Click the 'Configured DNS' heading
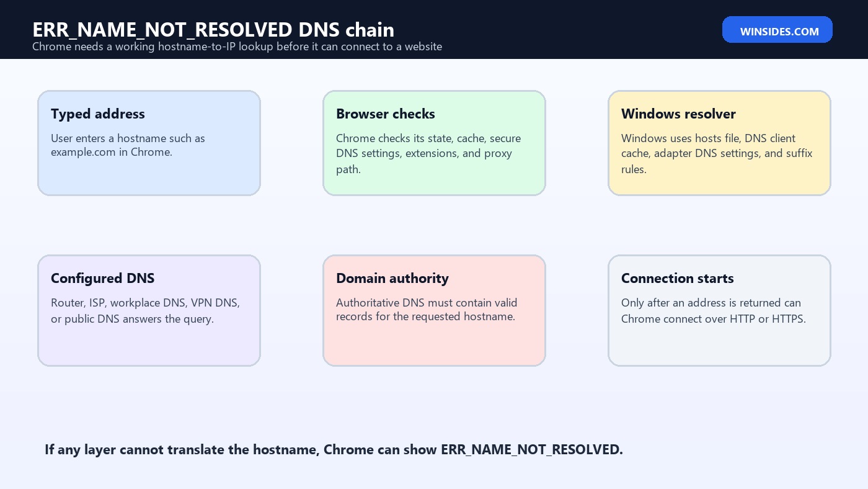Screen dimensions: 868x489 tap(103, 278)
